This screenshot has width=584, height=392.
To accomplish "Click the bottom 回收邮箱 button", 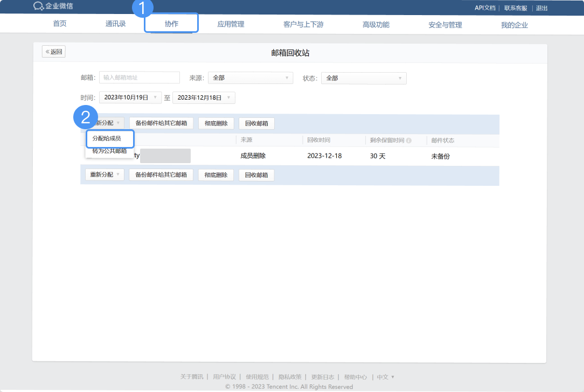I will [256, 175].
